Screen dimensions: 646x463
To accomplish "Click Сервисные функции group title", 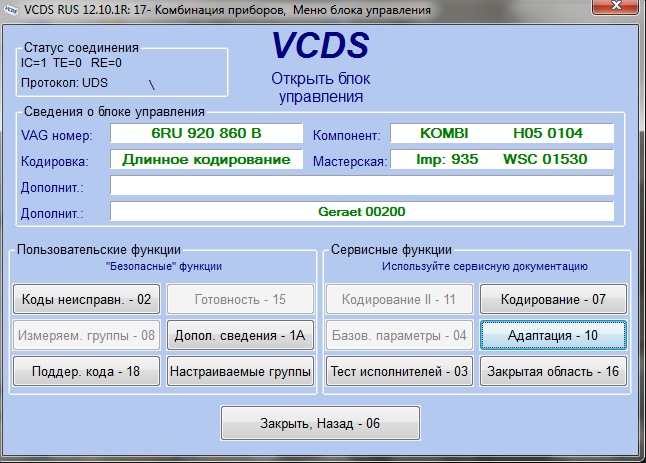I will [391, 250].
